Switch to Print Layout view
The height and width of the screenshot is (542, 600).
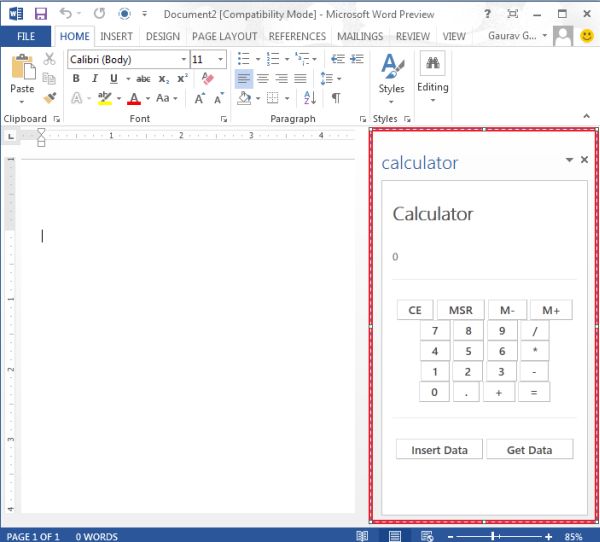395,536
